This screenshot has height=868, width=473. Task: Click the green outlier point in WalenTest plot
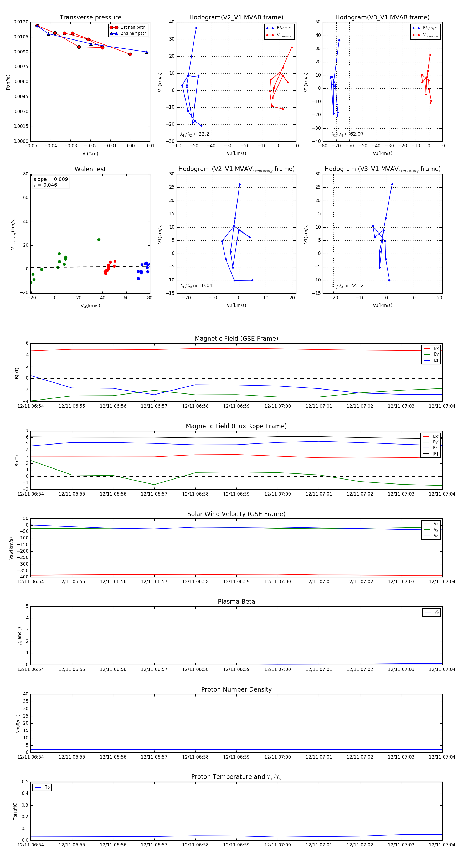click(99, 240)
